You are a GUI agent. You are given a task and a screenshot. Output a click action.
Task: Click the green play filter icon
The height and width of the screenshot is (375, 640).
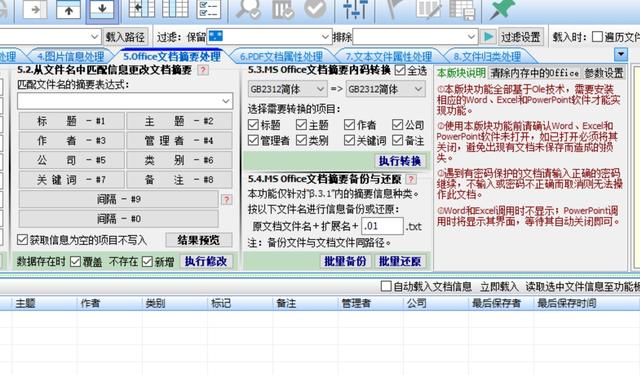(x=488, y=37)
